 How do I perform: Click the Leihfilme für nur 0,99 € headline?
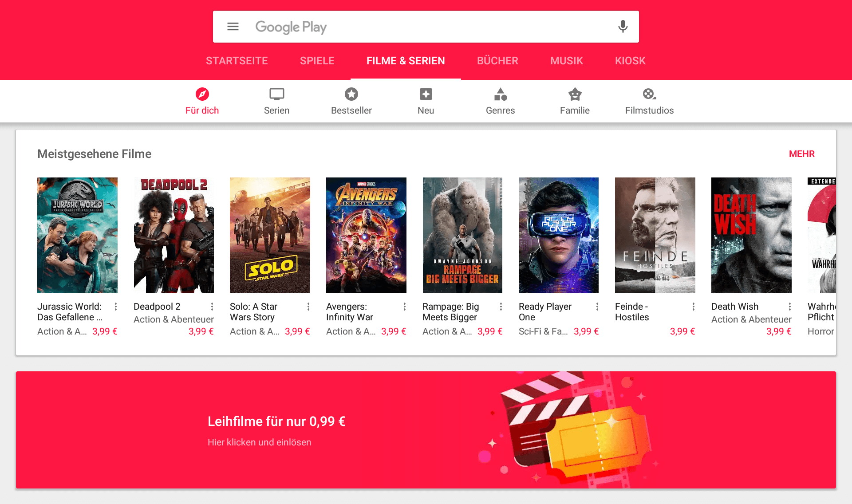point(276,421)
